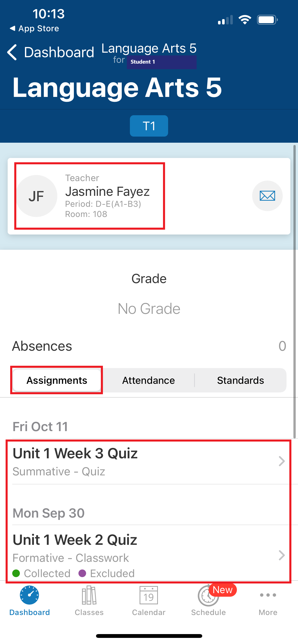Image resolution: width=298 pixels, height=644 pixels.
Task: Open Unit 1 Week 3 Quiz assignment
Action: coord(149,461)
